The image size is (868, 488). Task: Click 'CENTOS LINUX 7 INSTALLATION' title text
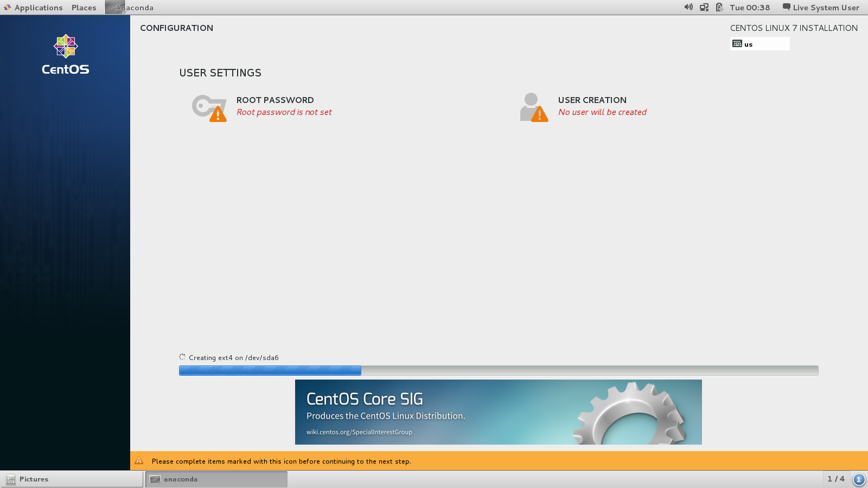[x=794, y=28]
